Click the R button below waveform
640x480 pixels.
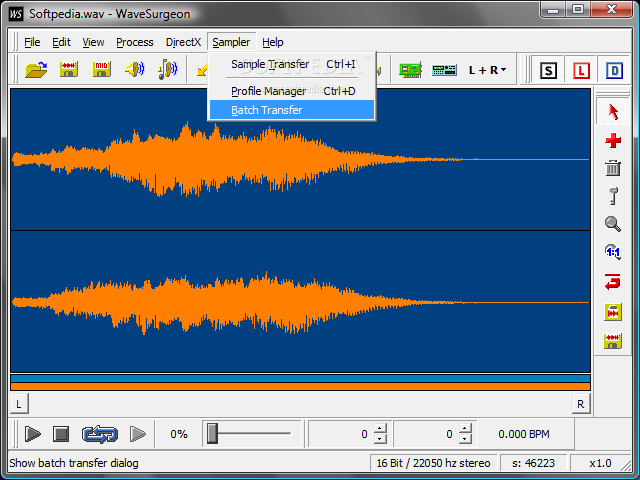click(581, 404)
